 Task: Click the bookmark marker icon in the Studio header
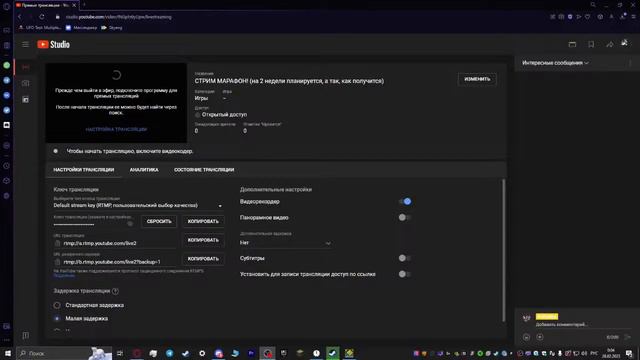point(591,44)
